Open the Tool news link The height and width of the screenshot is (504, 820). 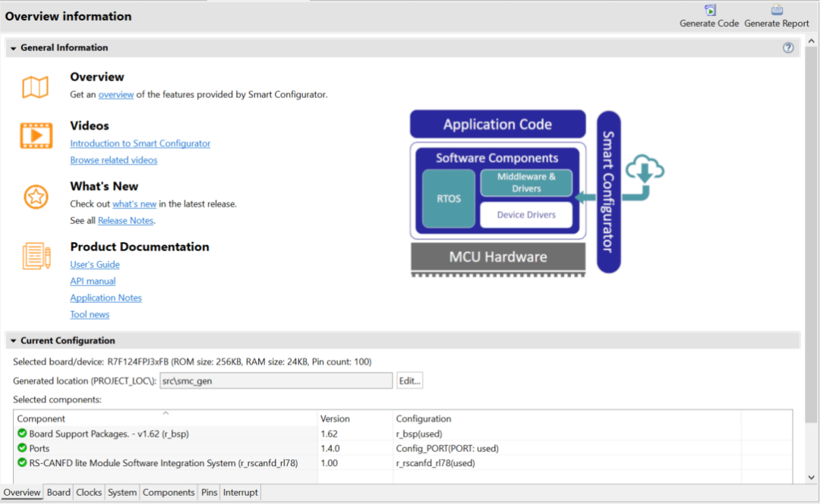pyautogui.click(x=90, y=315)
